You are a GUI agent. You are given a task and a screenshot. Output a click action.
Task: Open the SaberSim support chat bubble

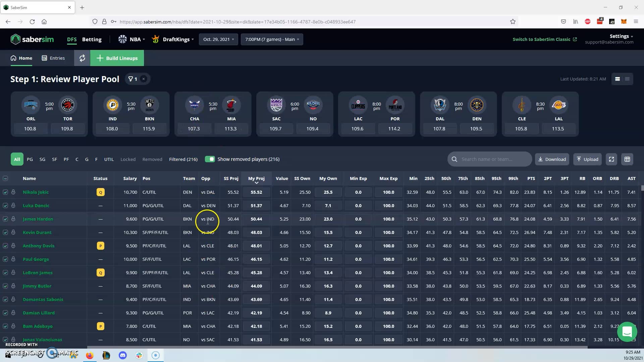point(628,332)
